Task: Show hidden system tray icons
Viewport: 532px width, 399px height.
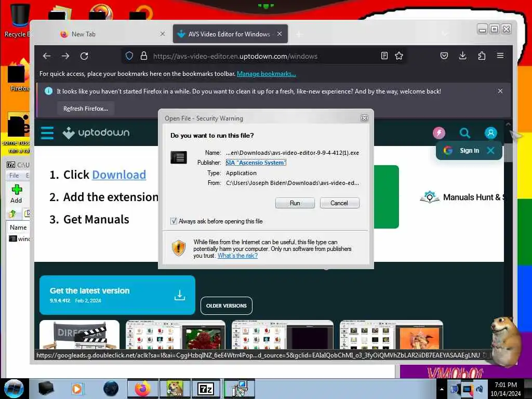Action: tap(442, 389)
